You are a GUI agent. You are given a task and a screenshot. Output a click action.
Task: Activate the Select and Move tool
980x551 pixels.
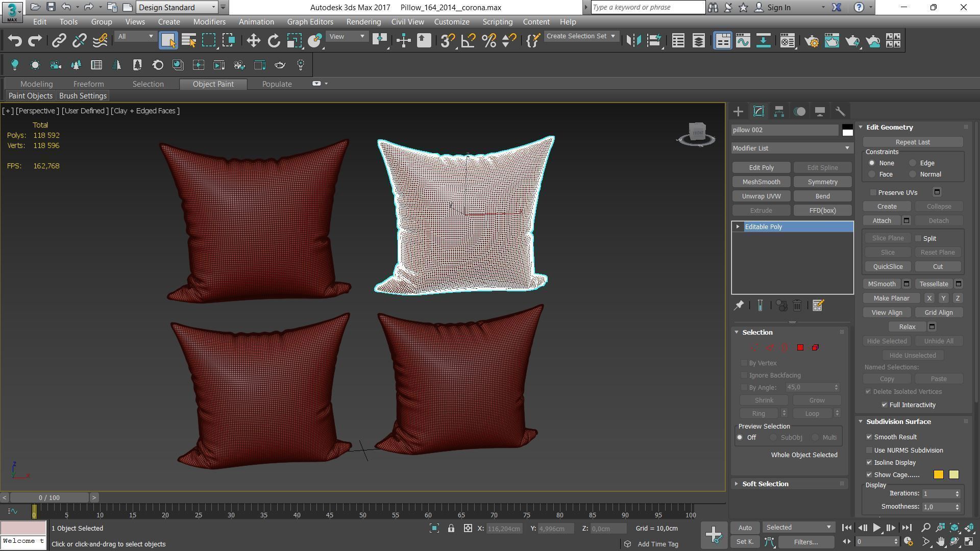coord(254,41)
